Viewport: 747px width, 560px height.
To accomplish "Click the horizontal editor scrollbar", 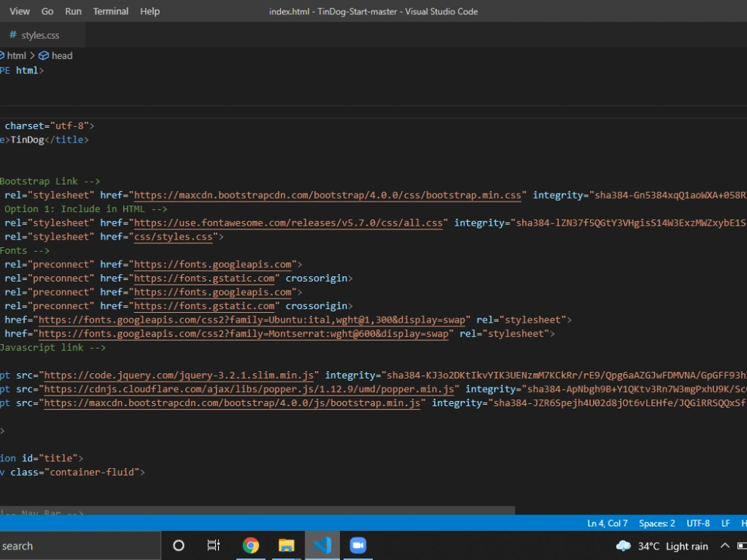I will point(257,510).
